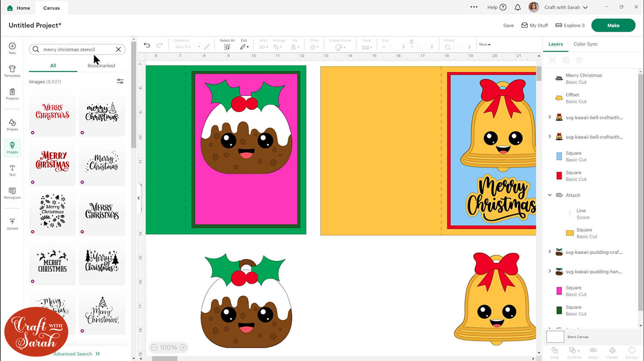
Task: Open the Templates panel
Action: (12, 71)
